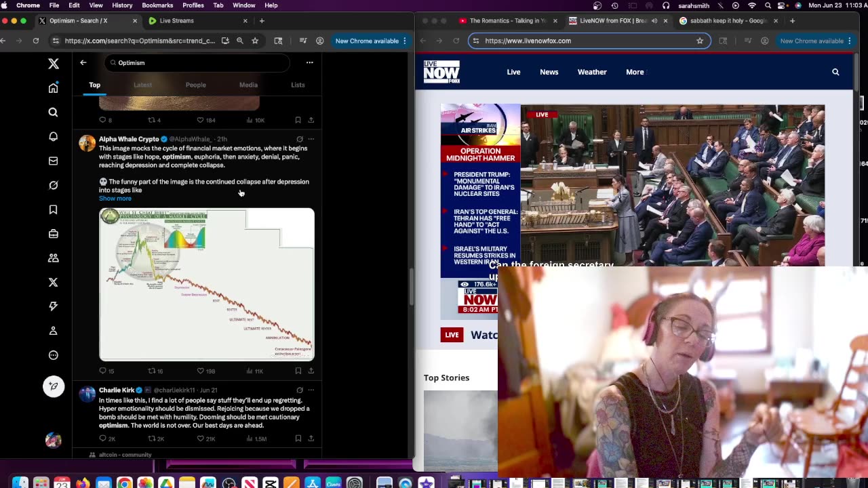Select the Media search tab

coord(248,85)
